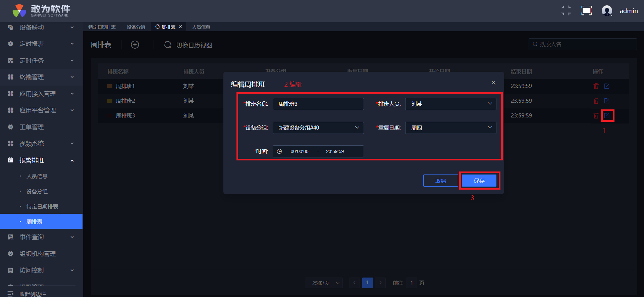Switch to the 人员信息 tab
The height and width of the screenshot is (297, 644).
(x=201, y=27)
